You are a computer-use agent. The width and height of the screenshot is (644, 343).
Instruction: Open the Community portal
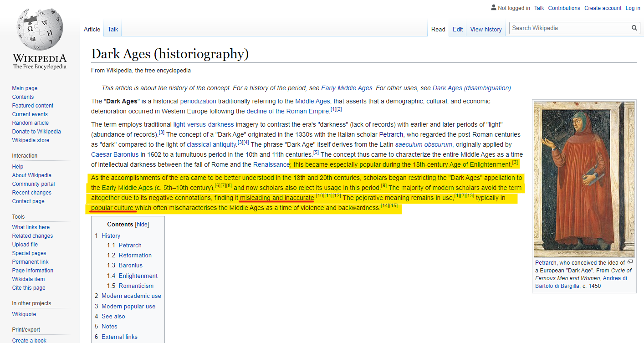coord(34,184)
